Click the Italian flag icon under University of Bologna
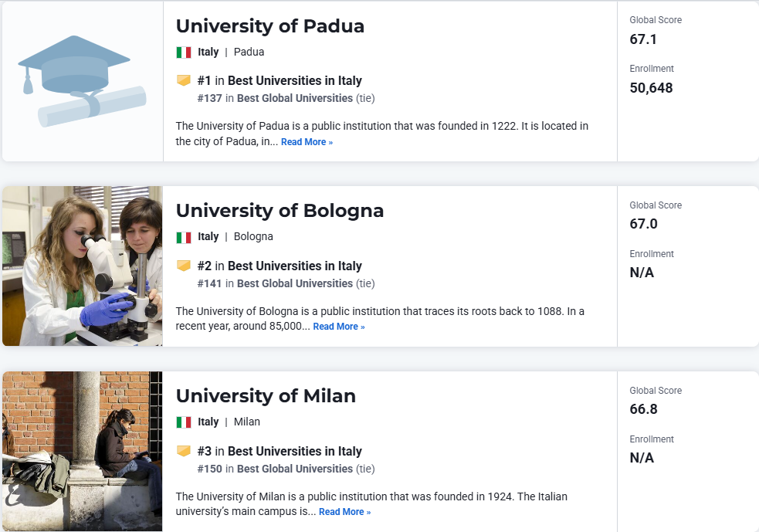Image resolution: width=759 pixels, height=532 pixels. (x=184, y=237)
